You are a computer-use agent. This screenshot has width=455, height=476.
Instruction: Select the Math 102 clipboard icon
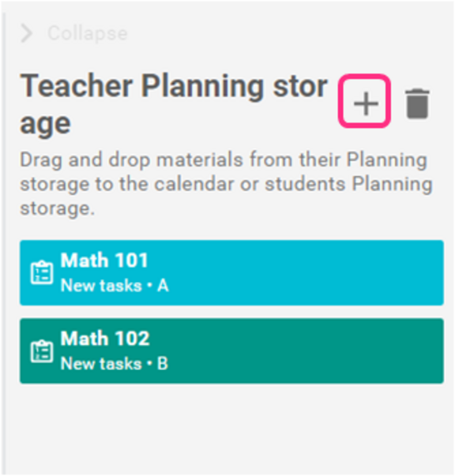click(x=42, y=351)
